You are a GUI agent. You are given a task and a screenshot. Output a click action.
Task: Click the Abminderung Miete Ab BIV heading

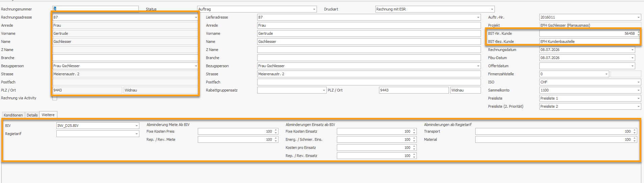pos(168,125)
